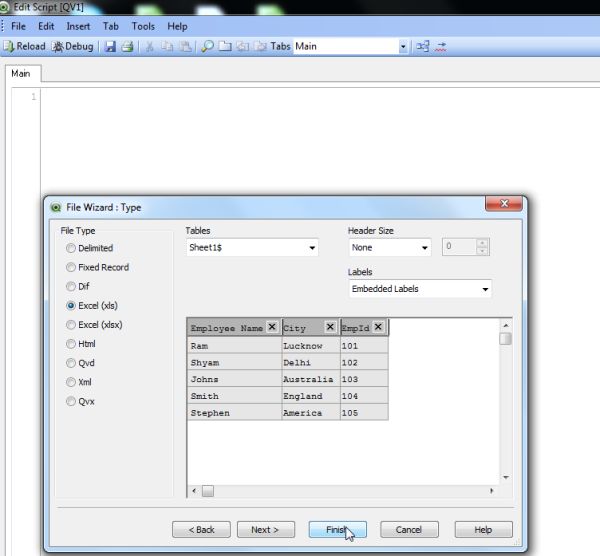Click the Cut scissors icon
Screen dimensions: 600x556
pyautogui.click(x=150, y=46)
